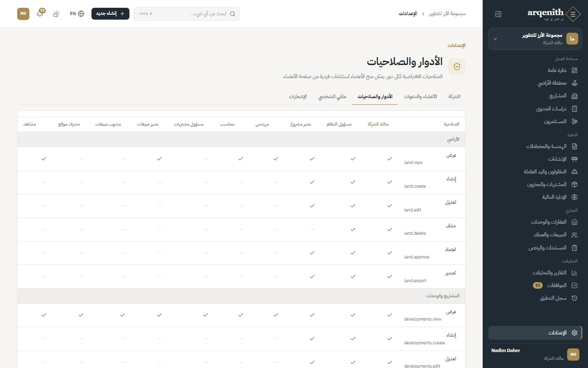Go to الإدارة المالية

point(535,197)
